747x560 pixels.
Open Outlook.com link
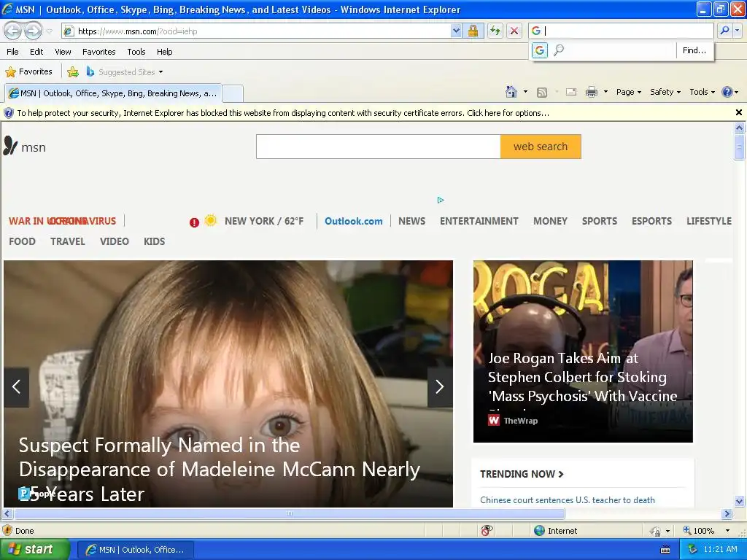[354, 221]
